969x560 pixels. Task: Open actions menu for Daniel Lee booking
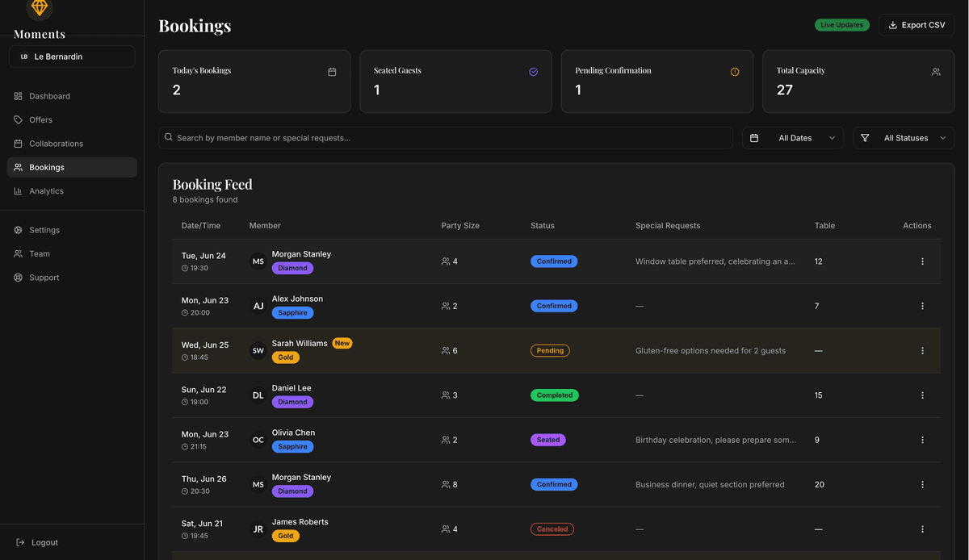click(922, 395)
